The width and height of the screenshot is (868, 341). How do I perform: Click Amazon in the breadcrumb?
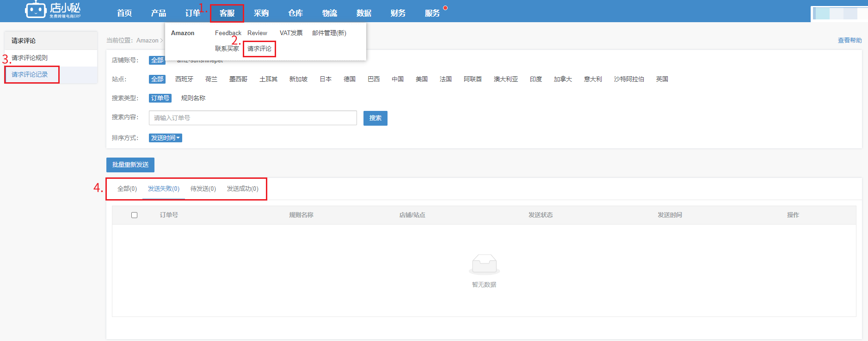pos(148,41)
